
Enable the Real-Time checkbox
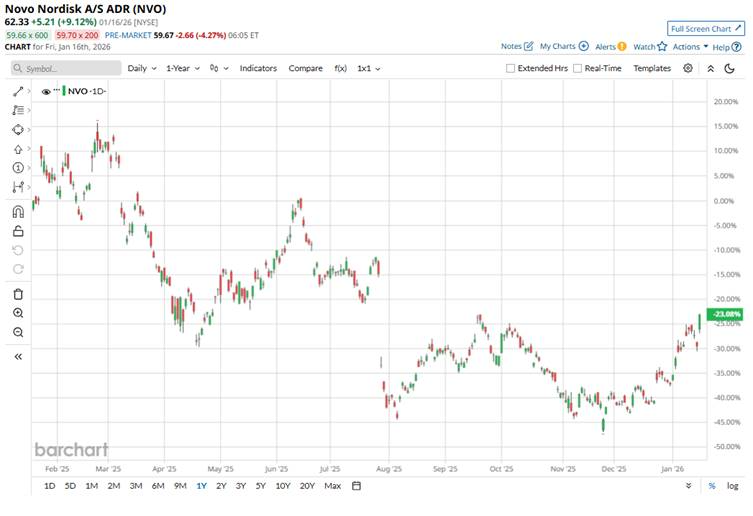click(577, 68)
